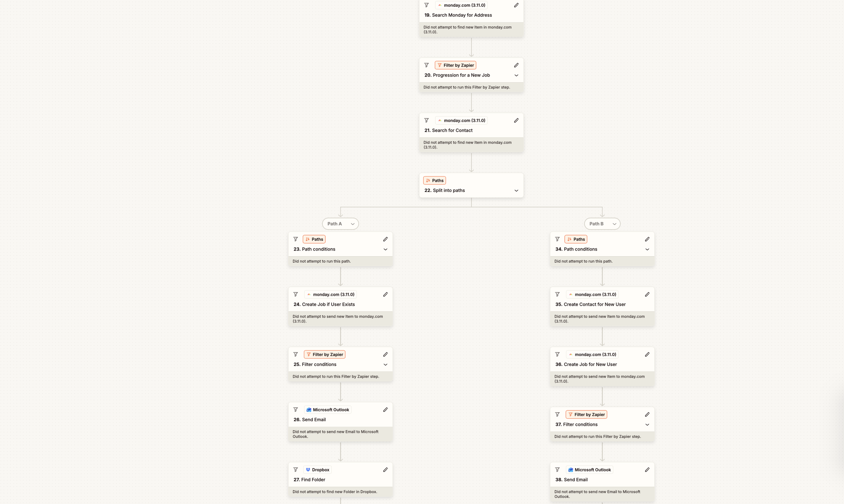The image size is (844, 504).
Task: Click pencil icon on step 38 Send Email
Action: [x=647, y=470]
